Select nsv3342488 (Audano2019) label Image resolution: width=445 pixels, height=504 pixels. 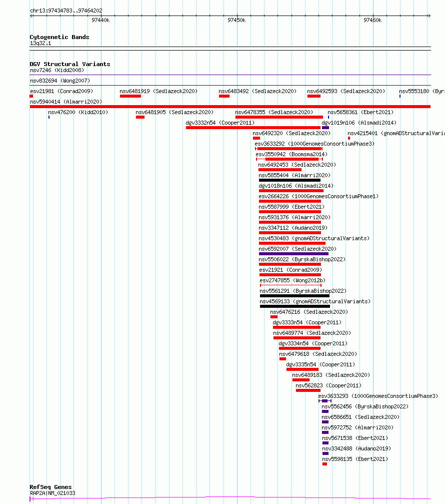click(x=356, y=448)
